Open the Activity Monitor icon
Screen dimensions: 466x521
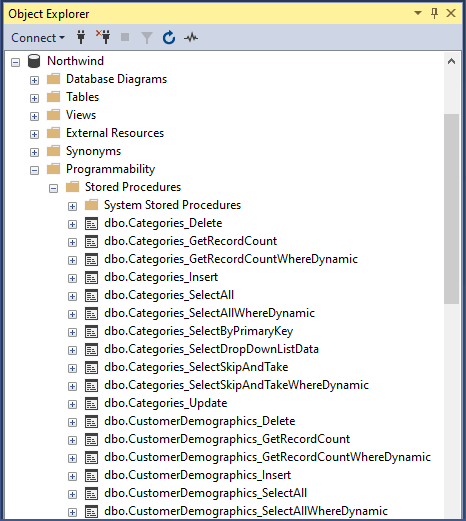point(191,38)
